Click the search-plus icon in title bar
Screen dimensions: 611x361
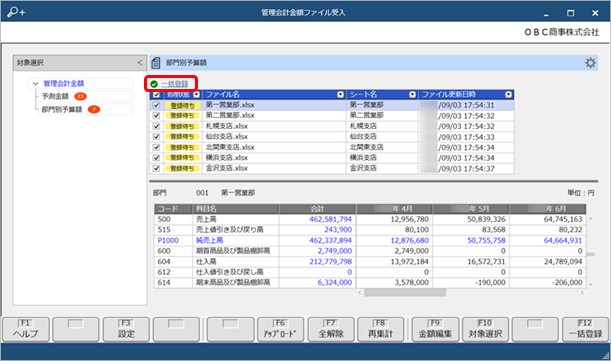[x=16, y=12]
